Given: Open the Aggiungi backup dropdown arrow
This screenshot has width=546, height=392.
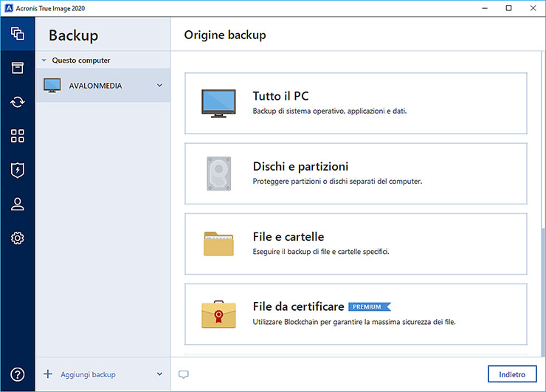Looking at the screenshot, I should click(x=159, y=374).
